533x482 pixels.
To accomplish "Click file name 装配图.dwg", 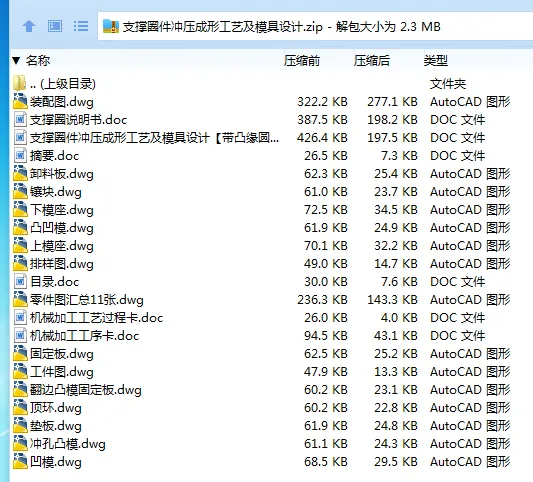I will [62, 102].
